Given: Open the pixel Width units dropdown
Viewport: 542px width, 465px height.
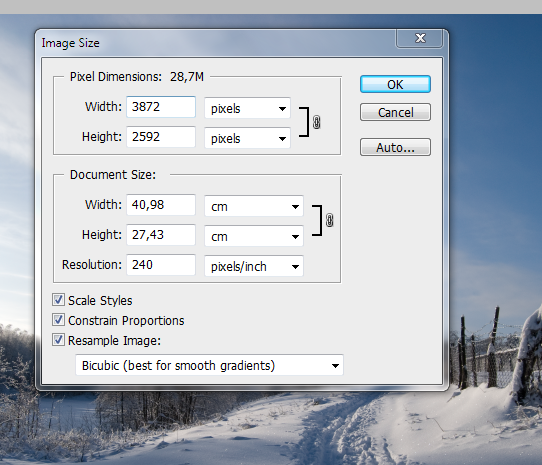Looking at the screenshot, I should click(247, 108).
